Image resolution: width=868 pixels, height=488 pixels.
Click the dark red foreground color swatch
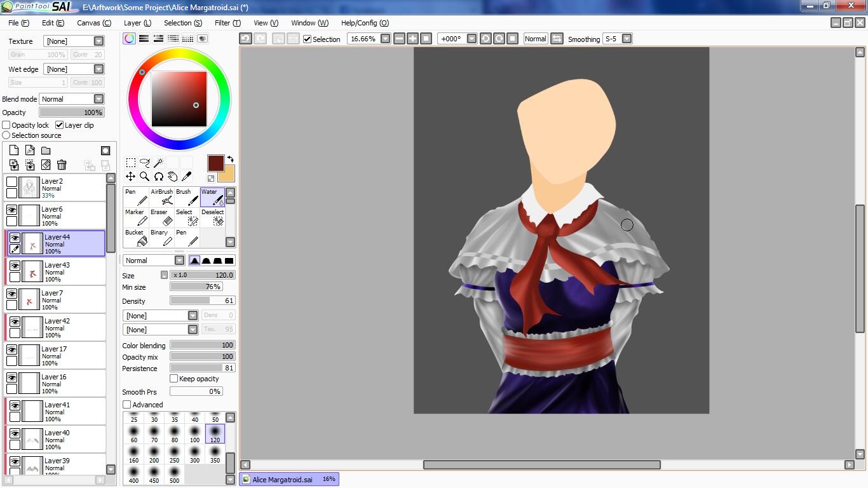point(215,163)
